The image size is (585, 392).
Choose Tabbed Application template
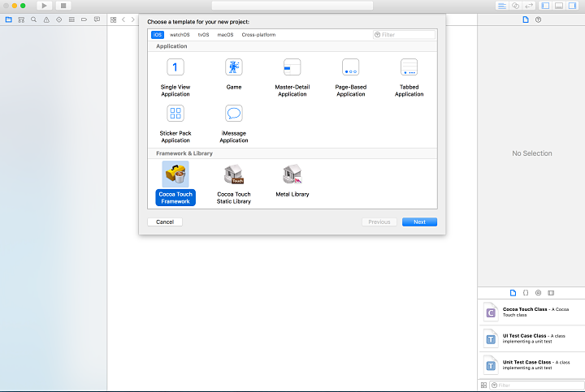(x=409, y=77)
